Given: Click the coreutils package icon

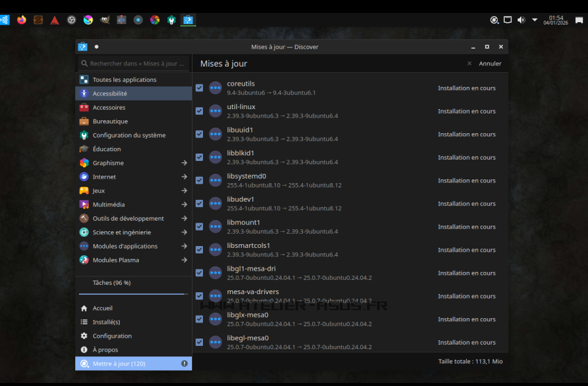Looking at the screenshot, I should [x=215, y=88].
